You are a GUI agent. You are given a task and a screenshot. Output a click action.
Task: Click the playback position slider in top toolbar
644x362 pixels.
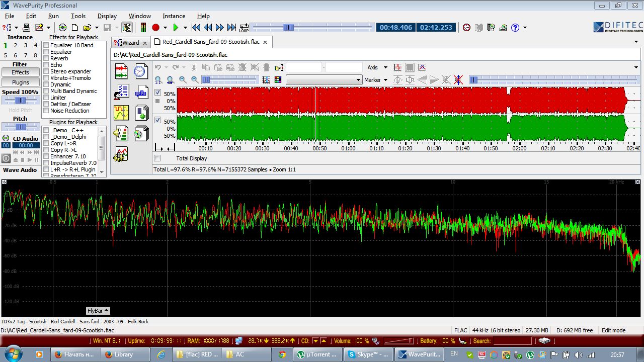312,27
